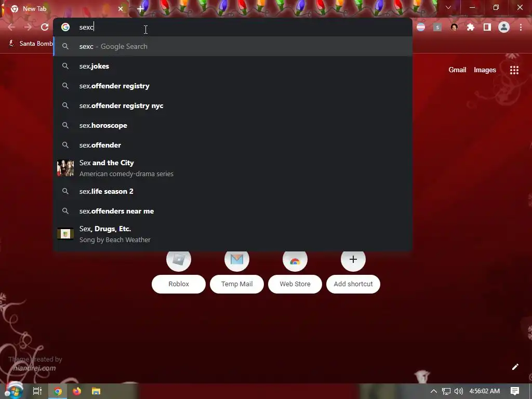Select the 'sexc - Google Search' suggestion

point(233,46)
